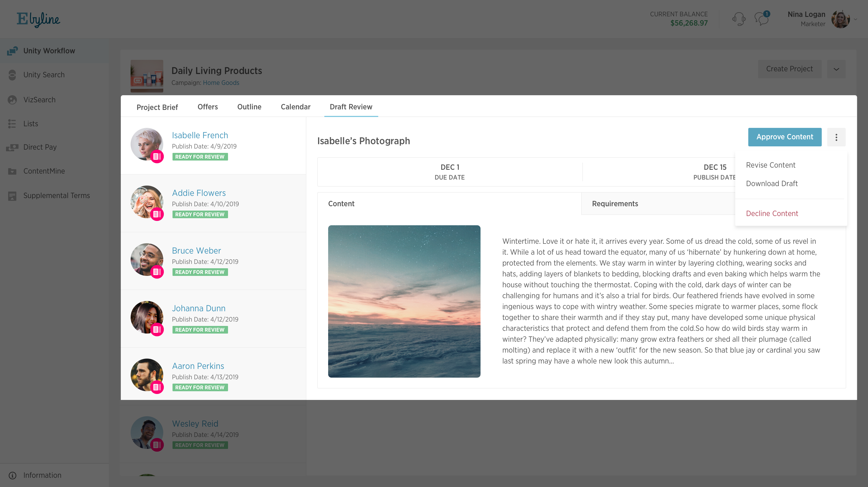Image resolution: width=868 pixels, height=487 pixels.
Task: Open Direct Pay sidebar icon
Action: pyautogui.click(x=12, y=147)
